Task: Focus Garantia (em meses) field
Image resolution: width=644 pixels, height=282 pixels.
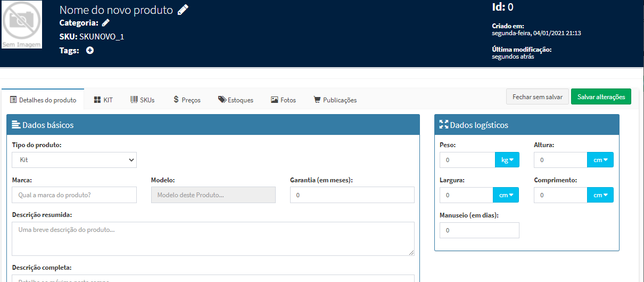Action: [352, 195]
